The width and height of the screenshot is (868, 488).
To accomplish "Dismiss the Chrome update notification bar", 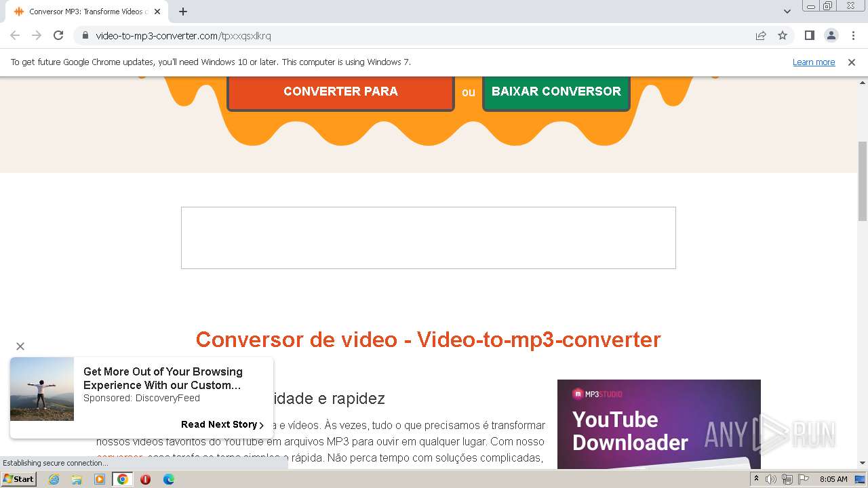I will point(852,62).
